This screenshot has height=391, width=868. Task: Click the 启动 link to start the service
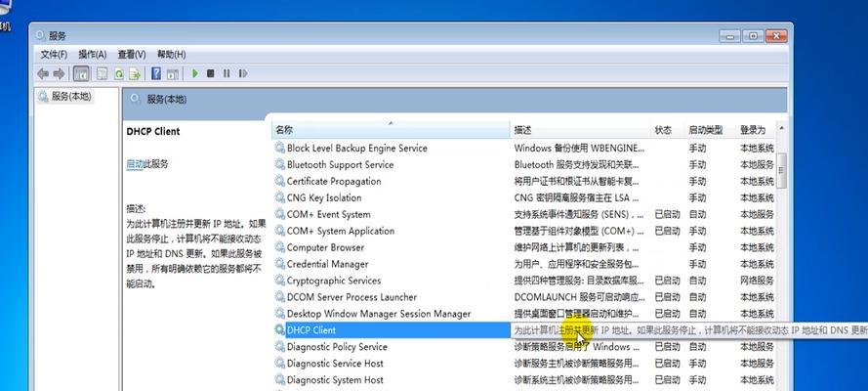click(x=135, y=164)
